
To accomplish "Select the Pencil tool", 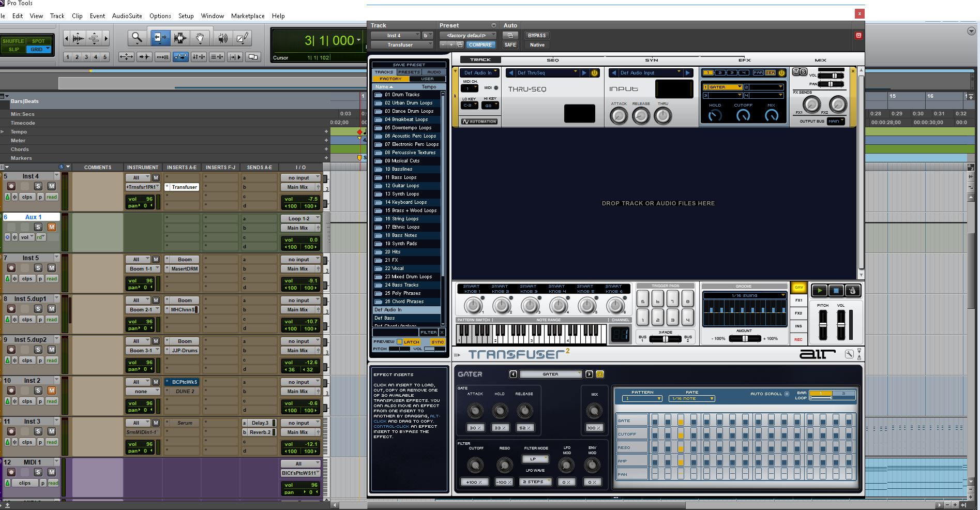I will pyautogui.click(x=242, y=37).
